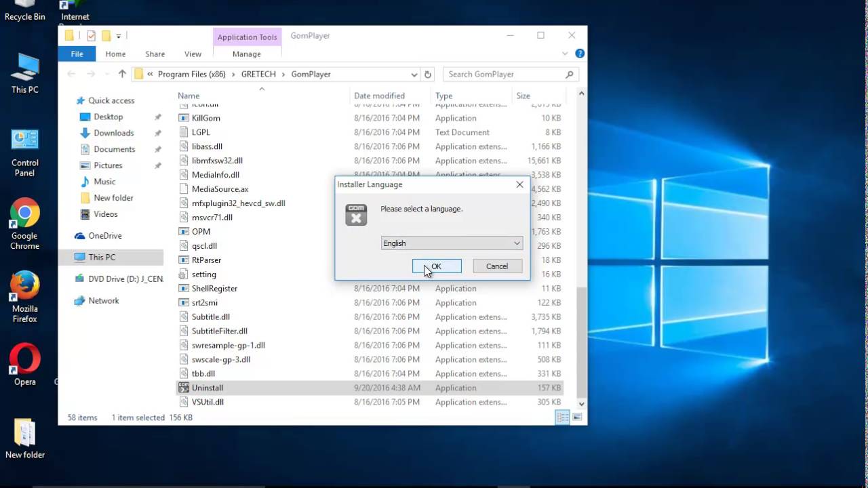
Task: Select the Uninstall application file
Action: 208,388
